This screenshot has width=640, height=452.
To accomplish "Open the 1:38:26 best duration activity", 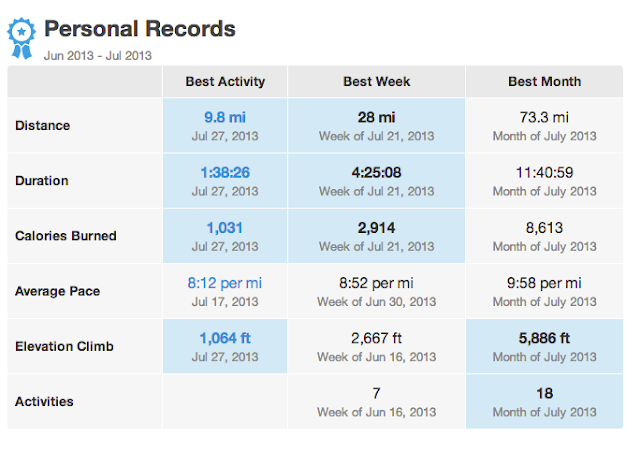I will (224, 172).
